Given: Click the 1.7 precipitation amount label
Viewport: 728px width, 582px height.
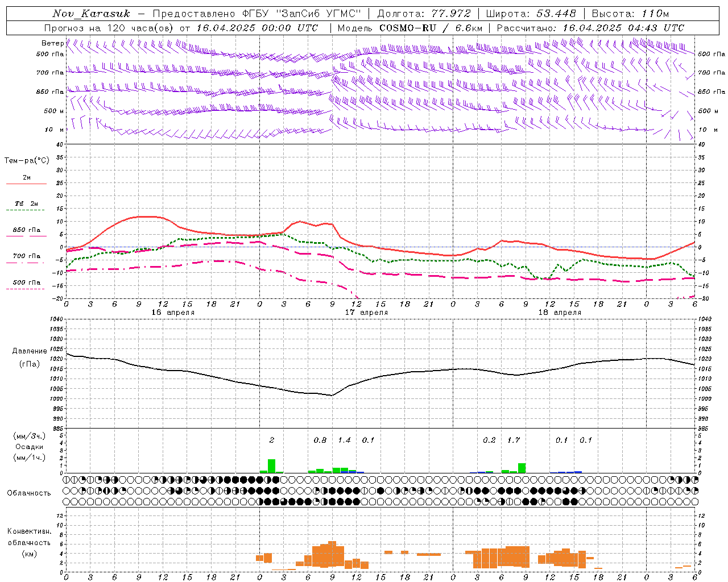Looking at the screenshot, I should point(514,440).
